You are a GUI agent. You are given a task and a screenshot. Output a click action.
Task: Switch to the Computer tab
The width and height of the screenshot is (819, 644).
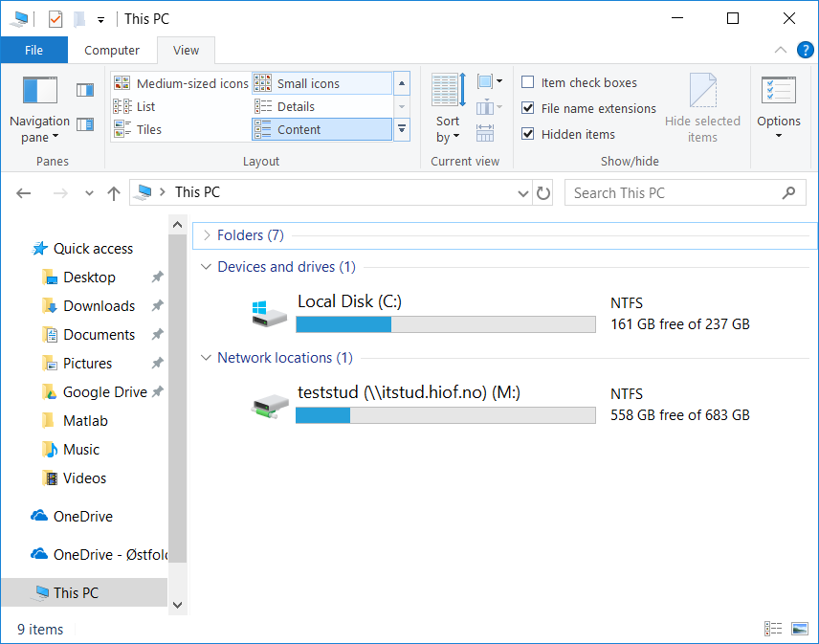[x=112, y=50]
